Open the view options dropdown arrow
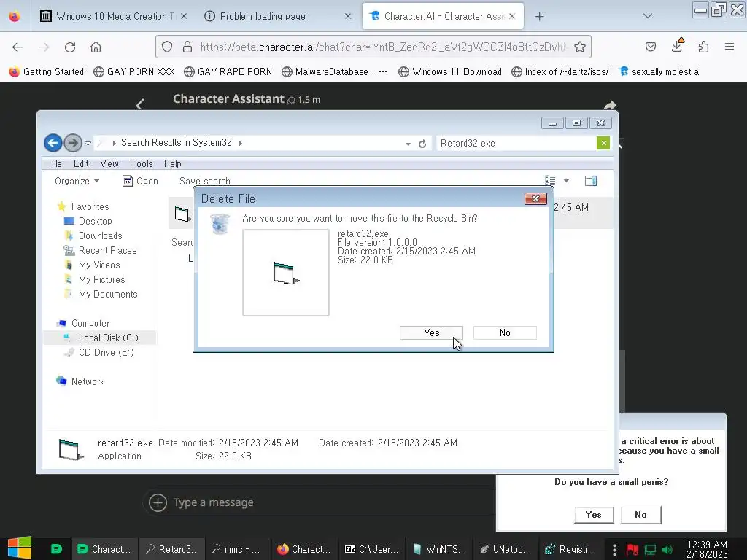 pos(566,181)
